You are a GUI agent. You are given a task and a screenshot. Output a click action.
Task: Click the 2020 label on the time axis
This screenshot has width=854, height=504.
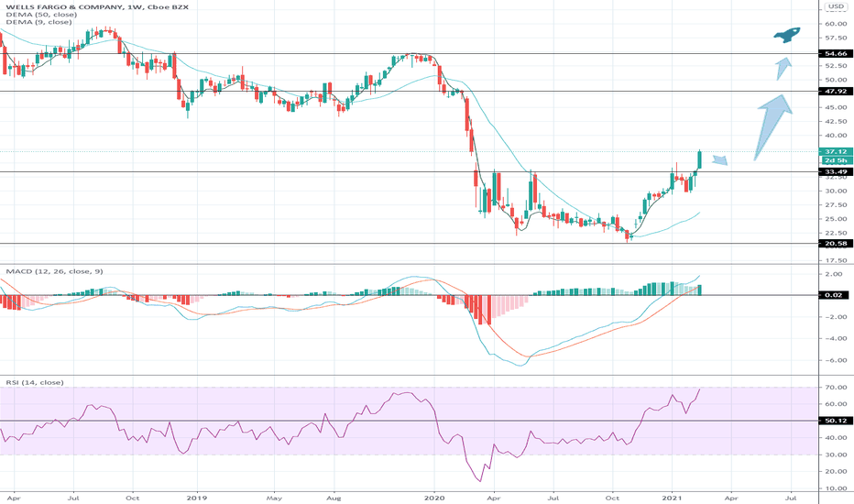434,498
